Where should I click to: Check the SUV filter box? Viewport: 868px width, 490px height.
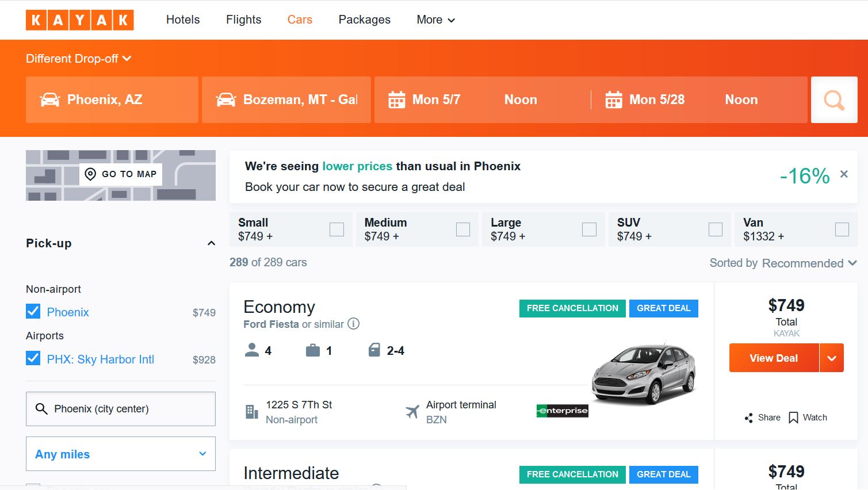716,229
